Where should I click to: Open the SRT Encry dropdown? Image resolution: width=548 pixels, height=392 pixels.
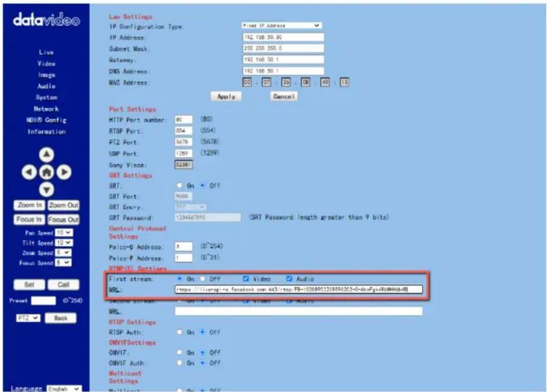(191, 207)
